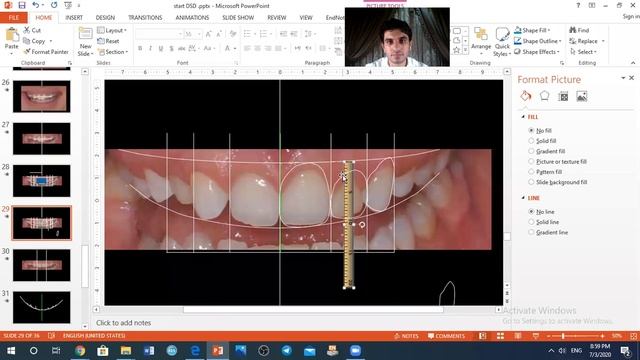Viewport: 640px width, 360px height.
Task: Switch to the ANIMATIONS ribbon tab
Action: tap(192, 18)
